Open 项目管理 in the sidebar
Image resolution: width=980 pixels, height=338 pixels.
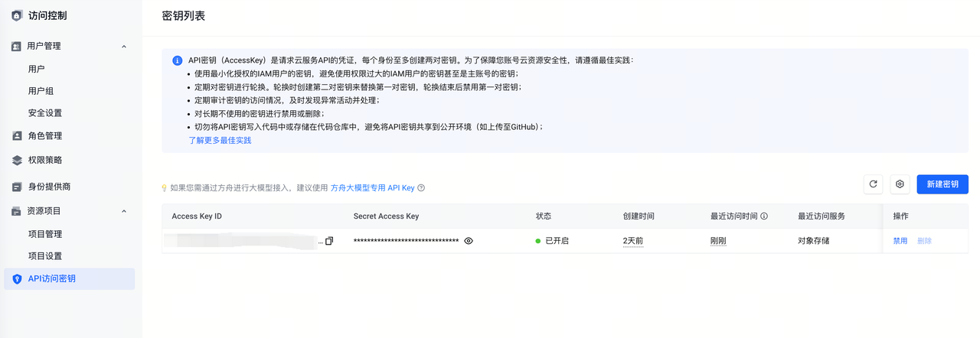[x=45, y=234]
